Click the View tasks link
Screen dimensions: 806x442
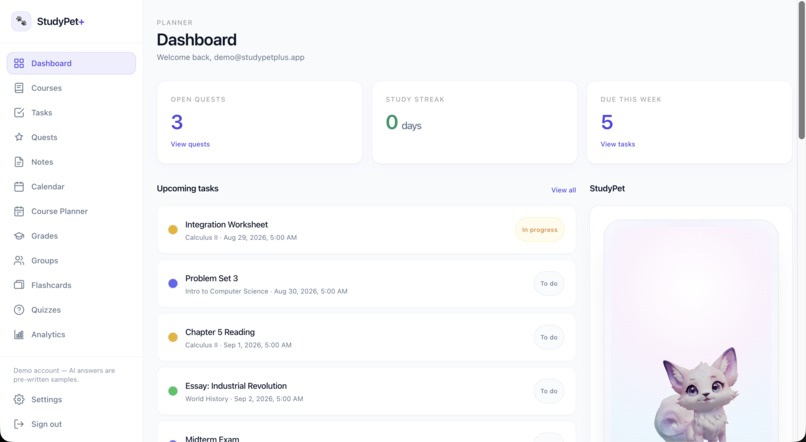click(617, 144)
